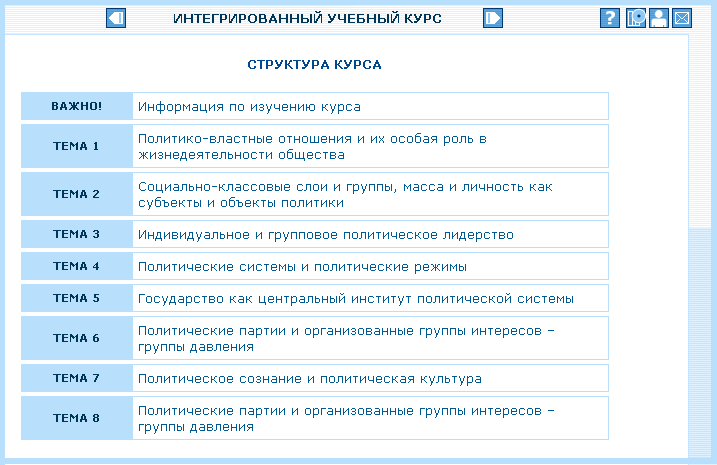Open 'Информация по изучению курса' link
Viewport: 717px width, 465px height.
click(249, 107)
